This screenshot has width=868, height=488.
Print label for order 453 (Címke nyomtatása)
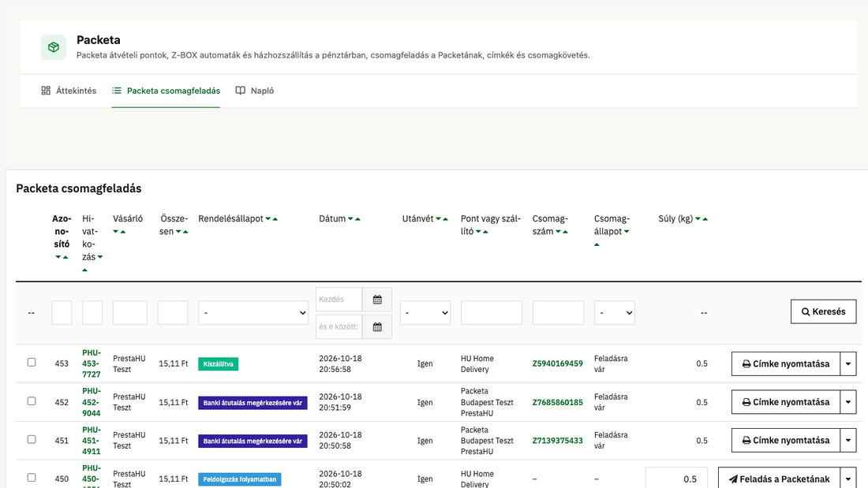point(785,364)
